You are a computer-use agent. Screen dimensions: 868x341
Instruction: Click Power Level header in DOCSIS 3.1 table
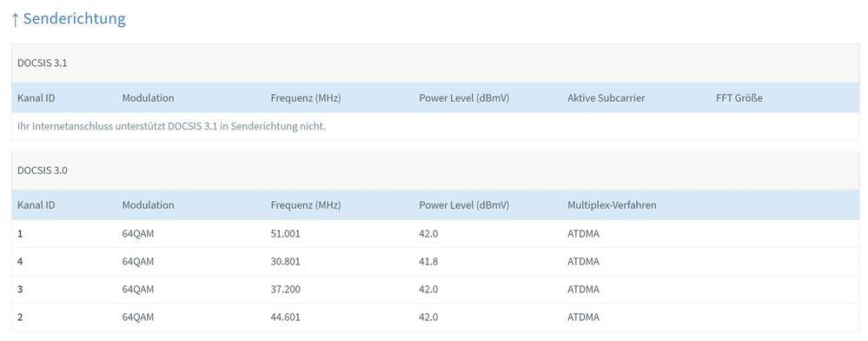[x=464, y=98]
